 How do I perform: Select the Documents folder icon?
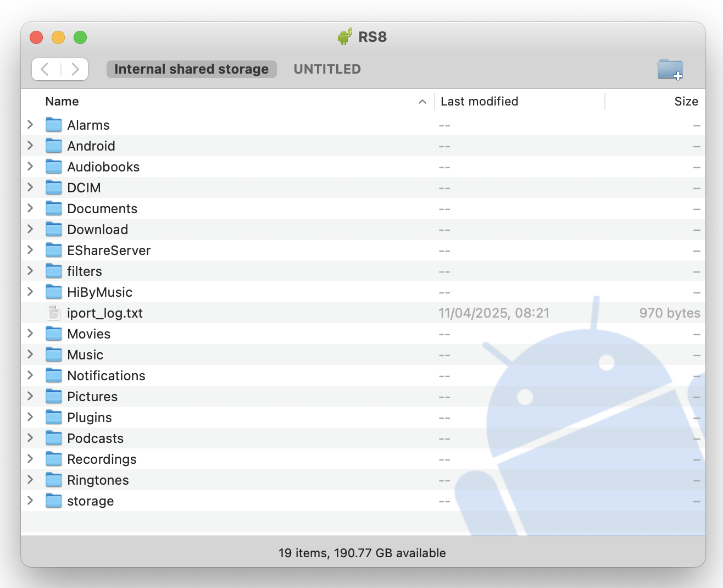click(x=54, y=209)
